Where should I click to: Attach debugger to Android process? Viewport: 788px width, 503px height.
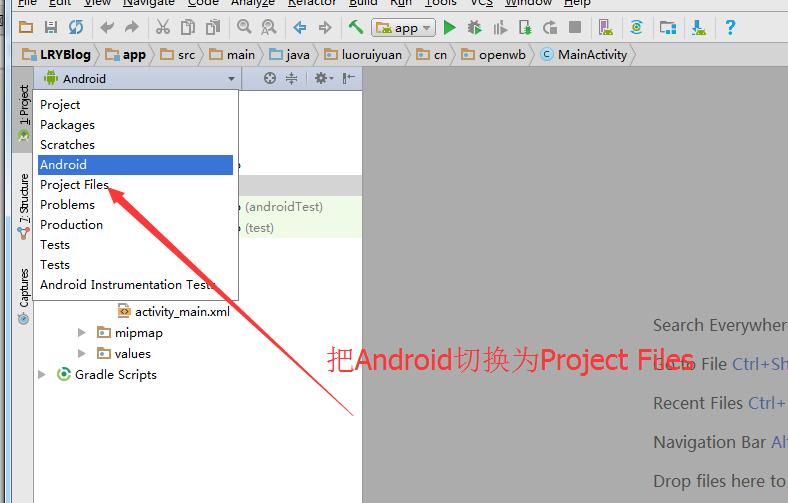point(525,27)
